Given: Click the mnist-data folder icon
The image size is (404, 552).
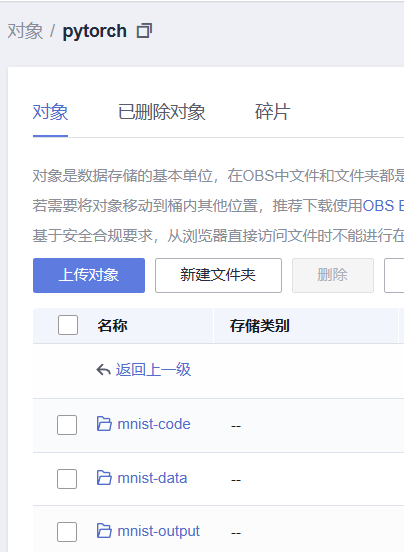Looking at the screenshot, I should [104, 478].
